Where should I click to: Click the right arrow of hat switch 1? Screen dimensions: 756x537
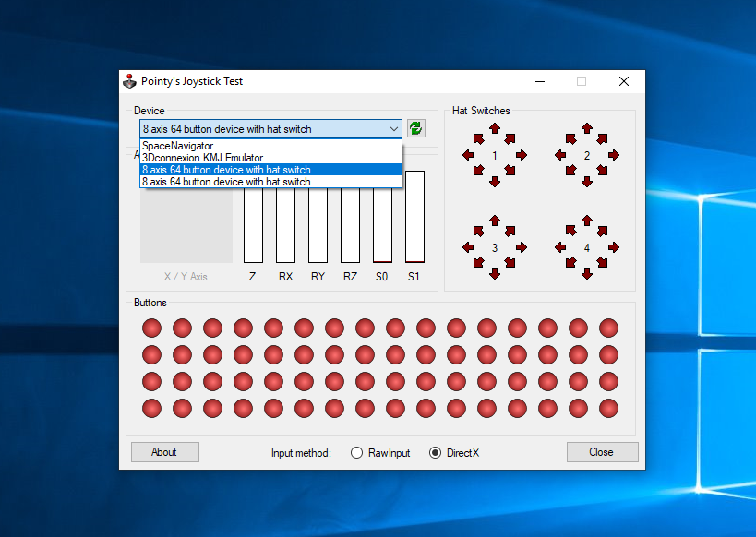(522, 155)
